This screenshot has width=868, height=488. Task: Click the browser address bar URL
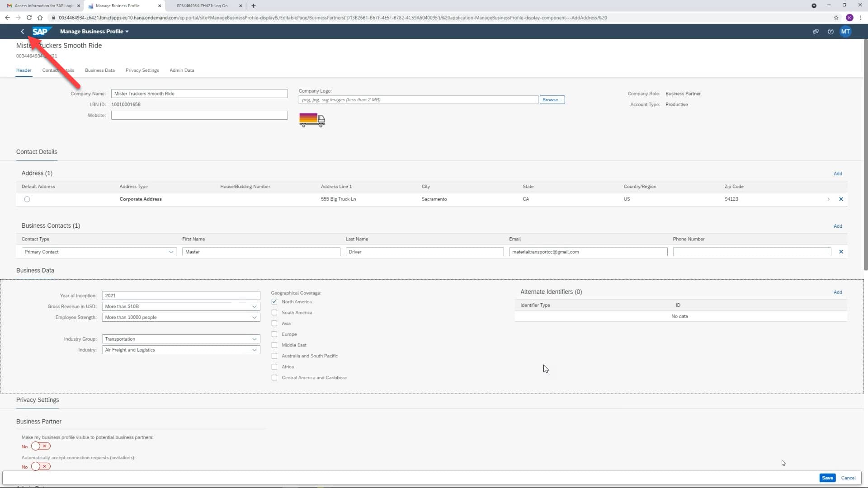tap(333, 18)
